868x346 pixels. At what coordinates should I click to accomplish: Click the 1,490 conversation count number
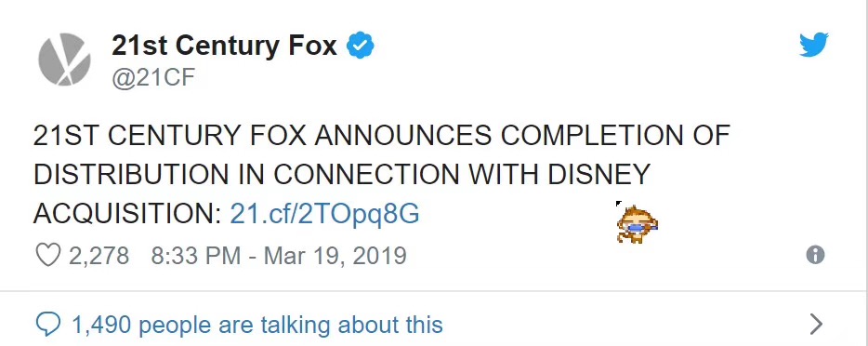tap(102, 325)
